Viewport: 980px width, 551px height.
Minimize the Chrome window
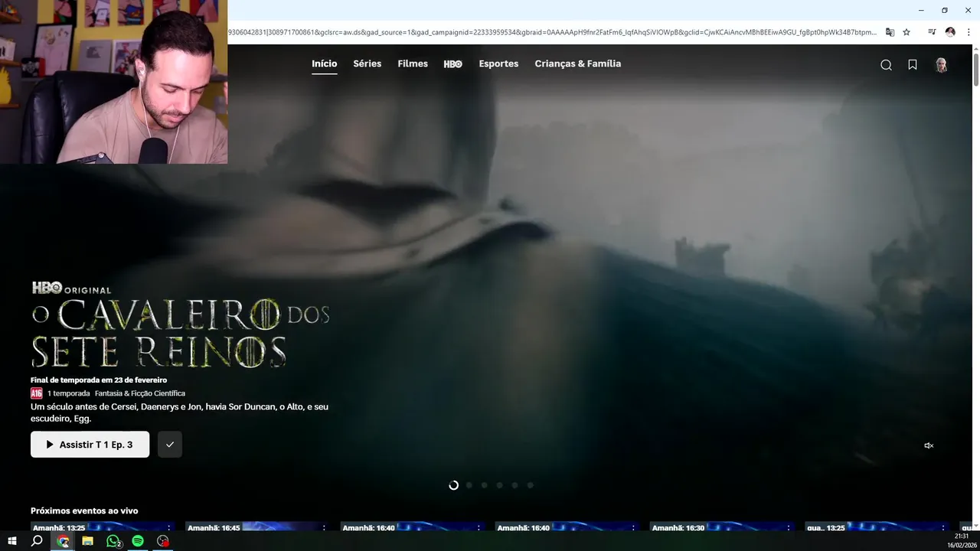(920, 10)
